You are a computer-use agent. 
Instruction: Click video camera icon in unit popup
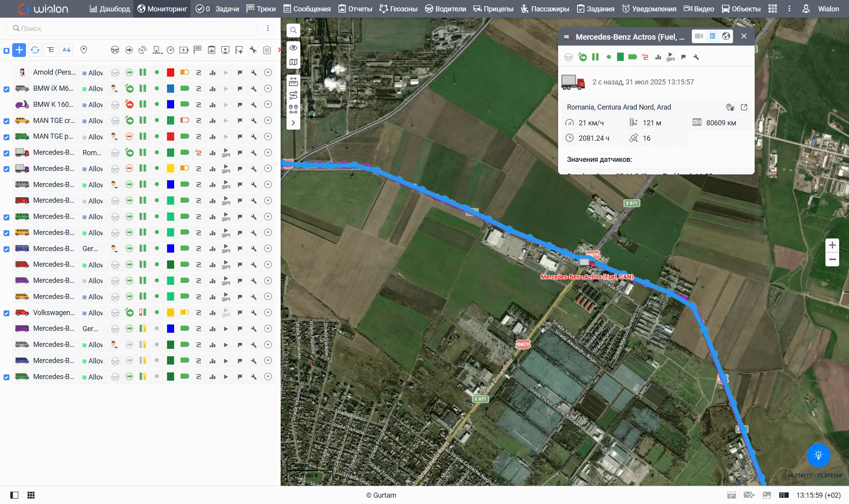tap(699, 37)
